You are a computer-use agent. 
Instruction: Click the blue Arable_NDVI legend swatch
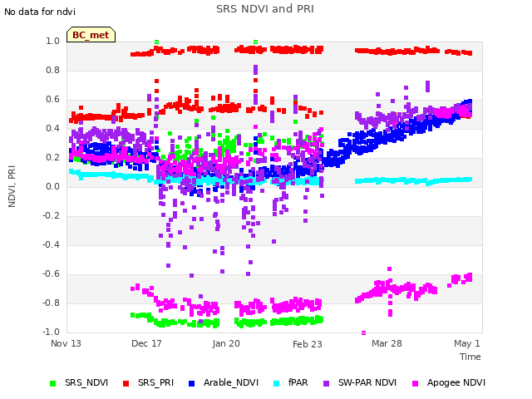[191, 383]
